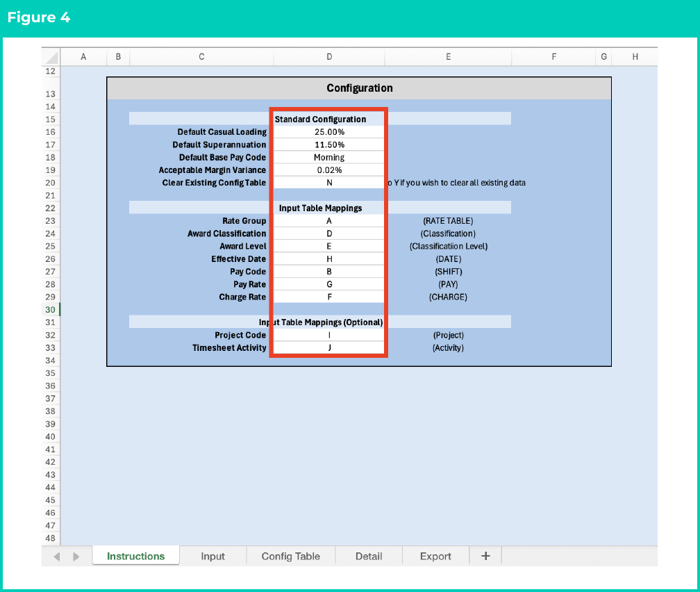Image resolution: width=700 pixels, height=592 pixels.
Task: Click the (SHIFT) hint text
Action: [448, 272]
